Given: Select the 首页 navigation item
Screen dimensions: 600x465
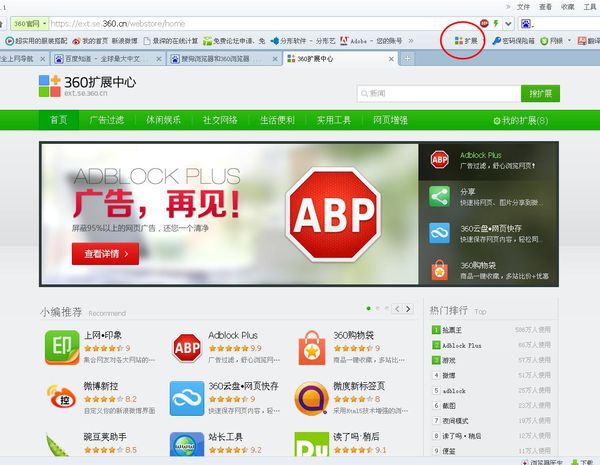Looking at the screenshot, I should 59,120.
